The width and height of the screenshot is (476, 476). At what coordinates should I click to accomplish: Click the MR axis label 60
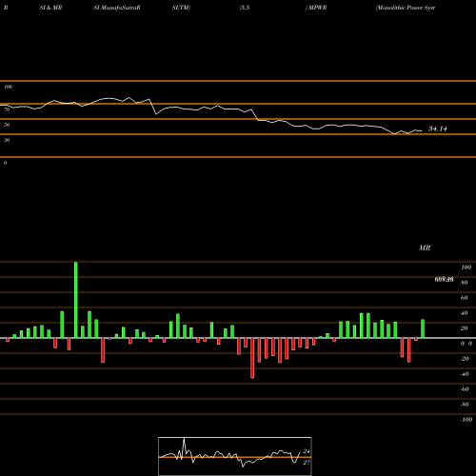(465, 298)
